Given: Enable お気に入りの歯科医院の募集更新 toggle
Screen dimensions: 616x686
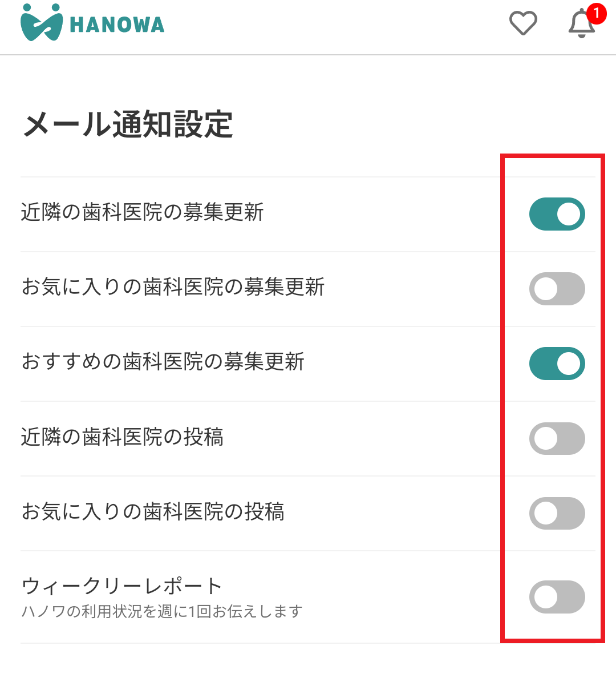Looking at the screenshot, I should [557, 289].
